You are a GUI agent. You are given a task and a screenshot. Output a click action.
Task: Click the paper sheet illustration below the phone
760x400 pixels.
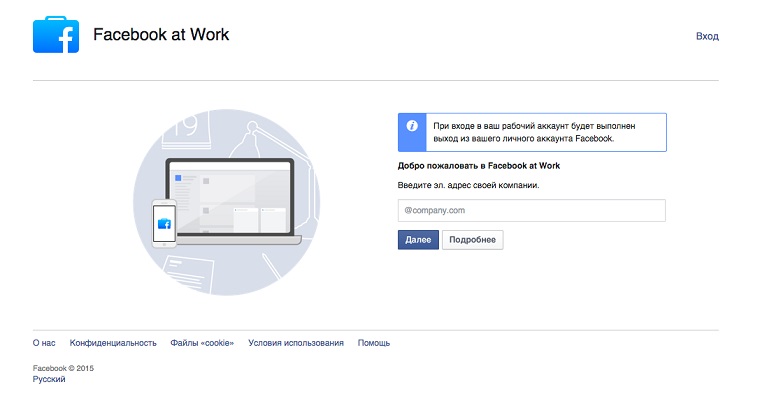point(186,270)
